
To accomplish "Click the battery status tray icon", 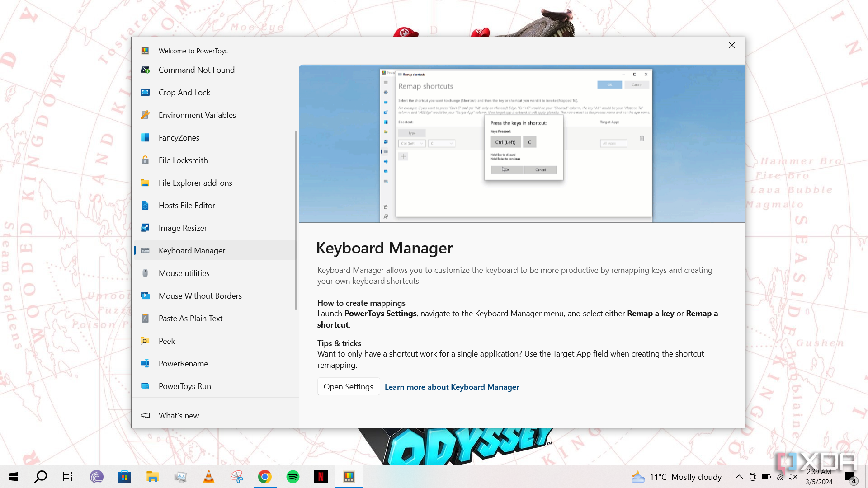I will (766, 477).
